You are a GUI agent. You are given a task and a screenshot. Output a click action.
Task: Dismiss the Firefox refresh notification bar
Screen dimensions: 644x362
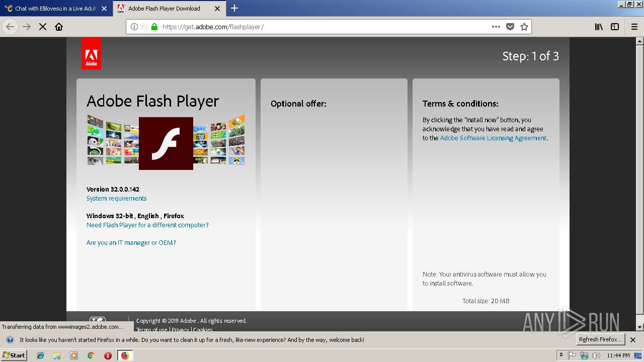tap(633, 340)
